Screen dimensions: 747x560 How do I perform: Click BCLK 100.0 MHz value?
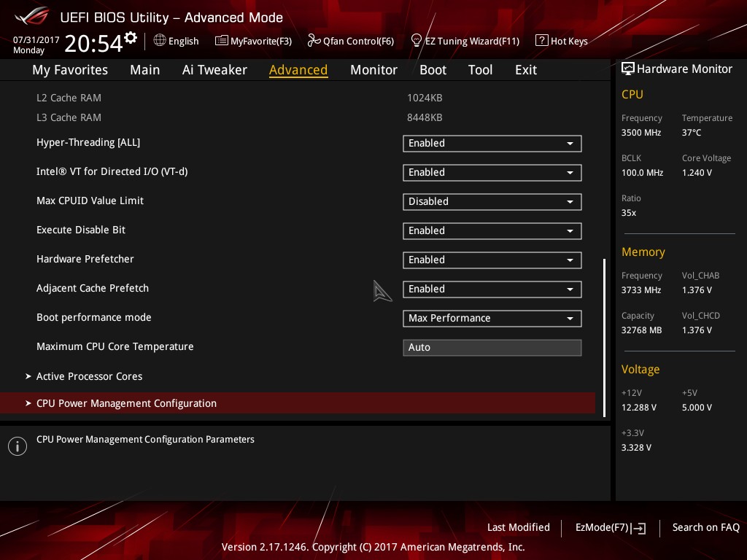coord(642,172)
